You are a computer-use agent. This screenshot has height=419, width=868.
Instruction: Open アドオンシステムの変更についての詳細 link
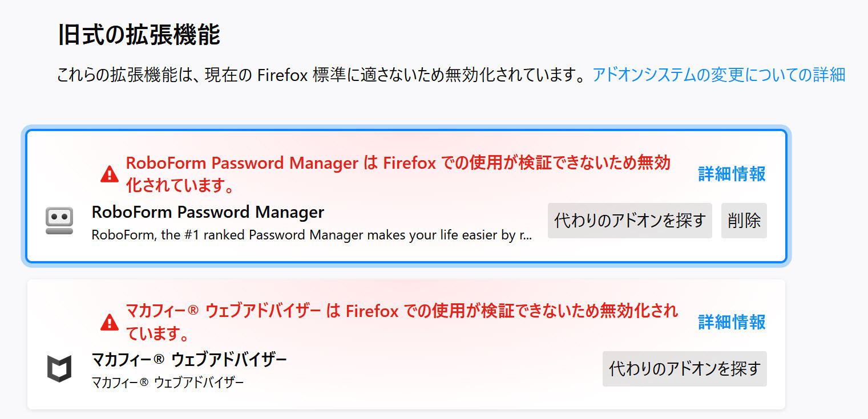pos(718,75)
